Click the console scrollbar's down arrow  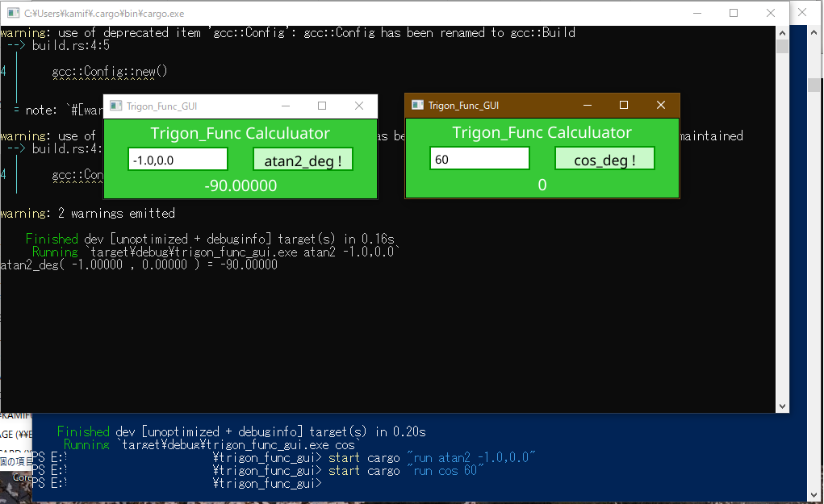(x=782, y=406)
